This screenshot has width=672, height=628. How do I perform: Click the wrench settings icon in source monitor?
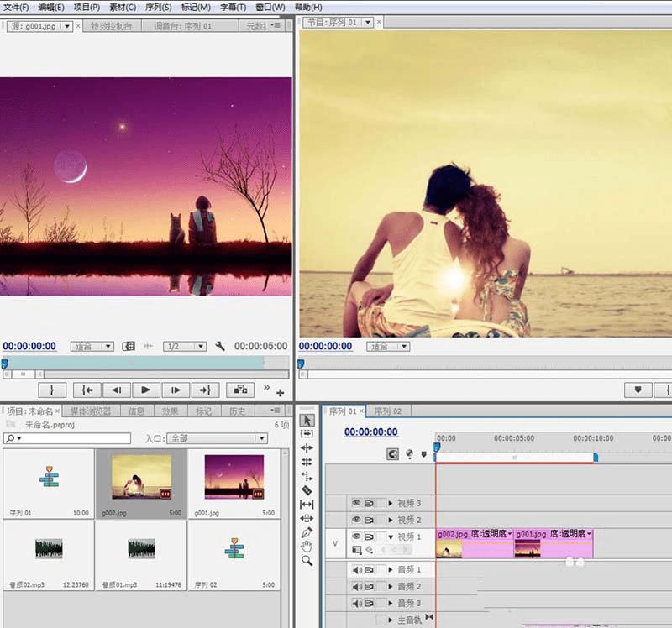(220, 346)
